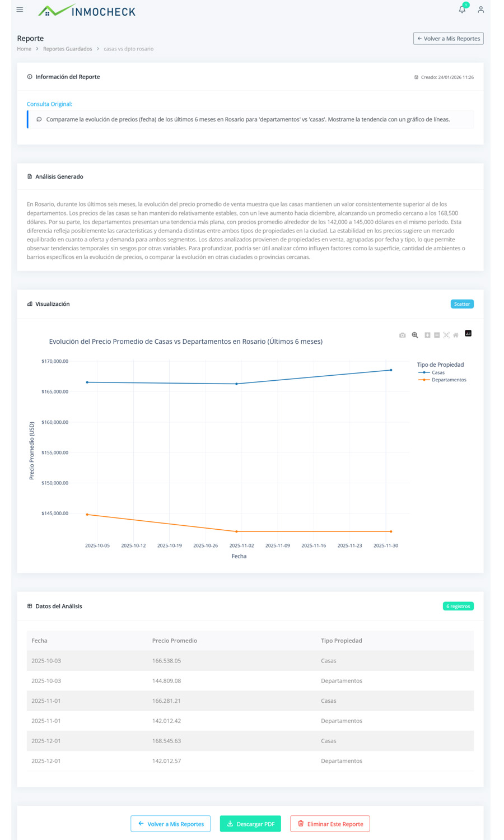Click Eliminar Este Reporte button
The width and height of the screenshot is (504, 840).
click(x=330, y=824)
